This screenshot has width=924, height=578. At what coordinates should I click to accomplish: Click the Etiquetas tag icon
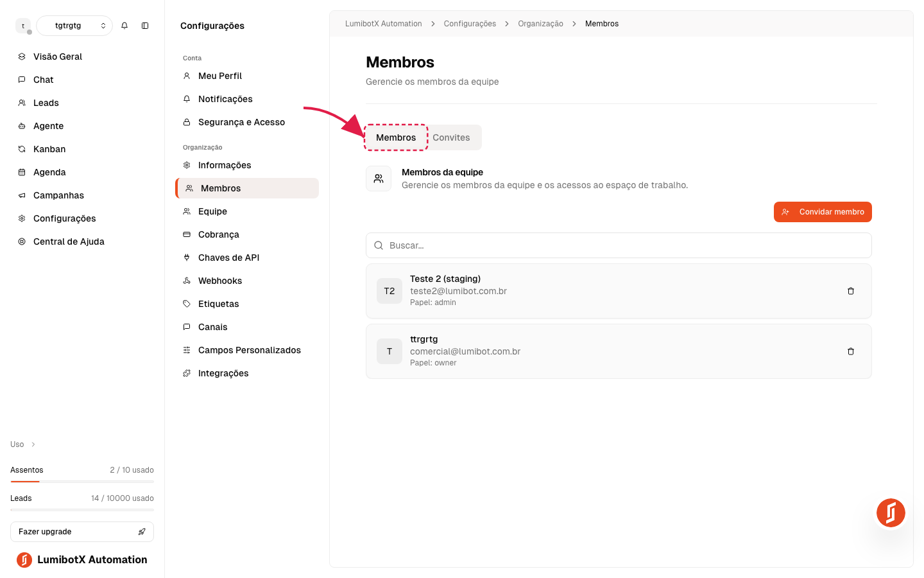(x=187, y=304)
